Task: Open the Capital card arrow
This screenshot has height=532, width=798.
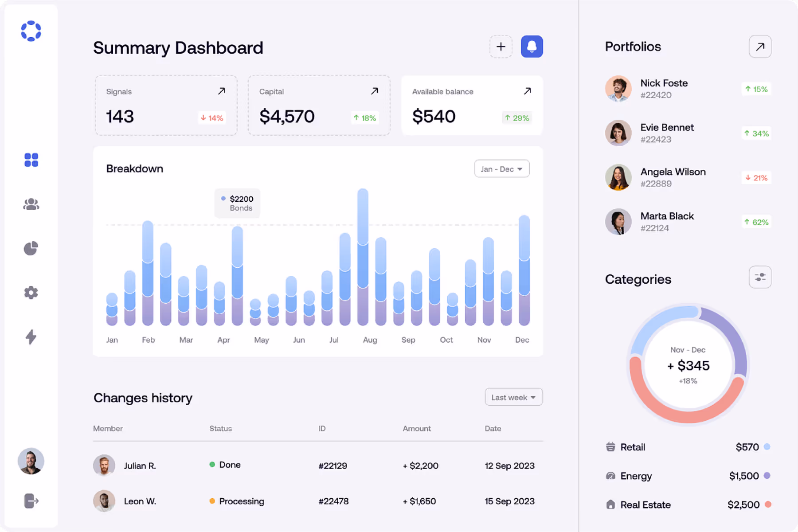Action: coord(375,91)
